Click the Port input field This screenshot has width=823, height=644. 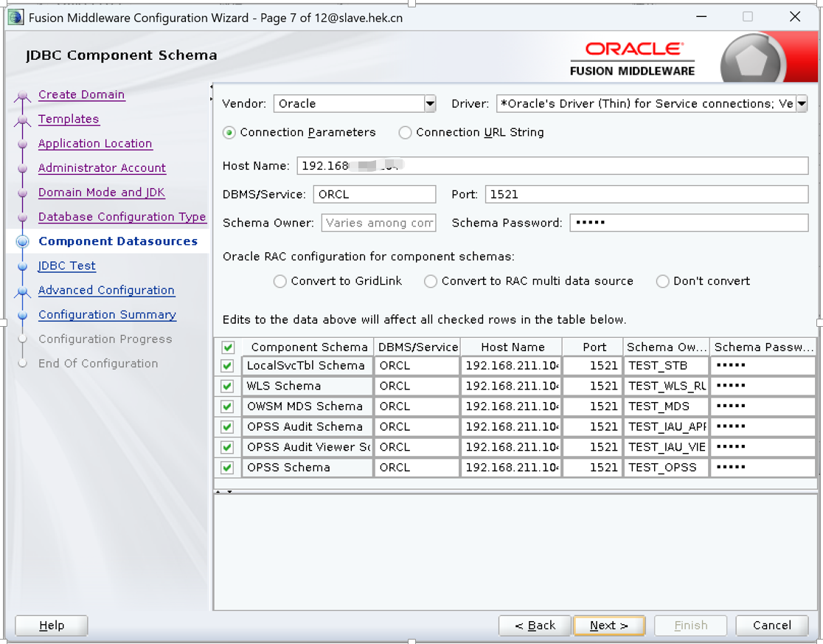tap(647, 194)
